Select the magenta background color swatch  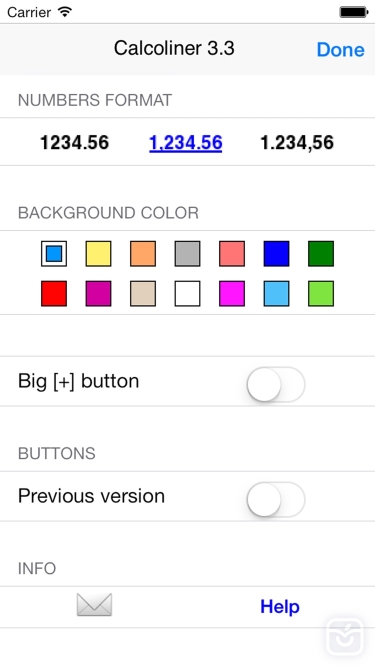tap(232, 294)
